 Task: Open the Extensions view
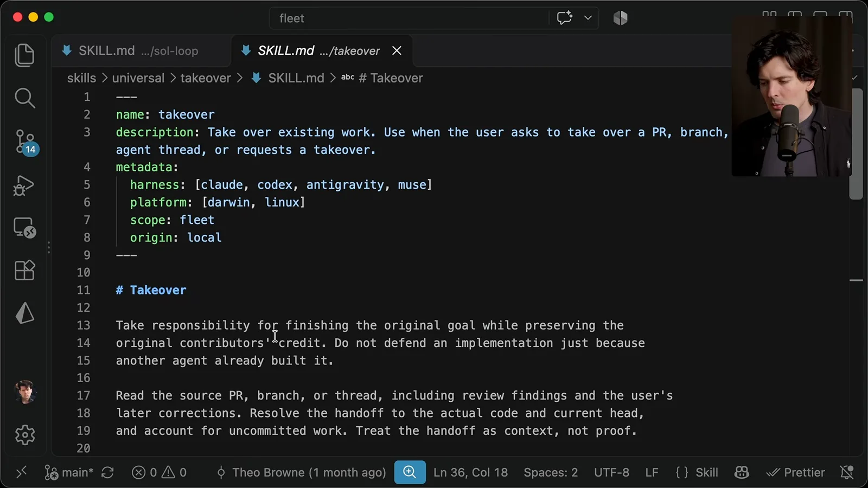[x=24, y=270]
